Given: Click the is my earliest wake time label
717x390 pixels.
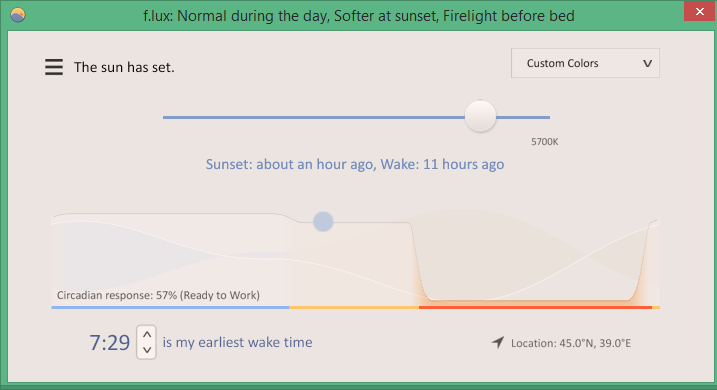Looking at the screenshot, I should click(237, 342).
